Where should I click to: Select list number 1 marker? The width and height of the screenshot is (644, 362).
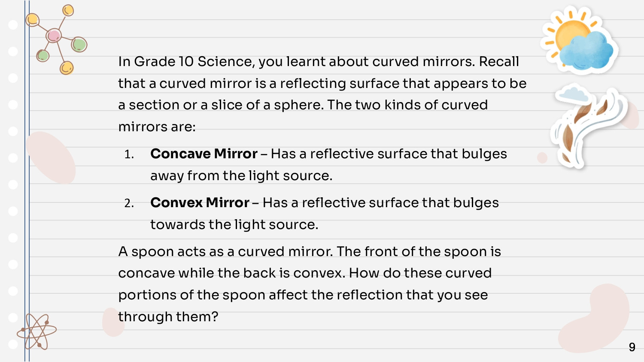point(129,154)
